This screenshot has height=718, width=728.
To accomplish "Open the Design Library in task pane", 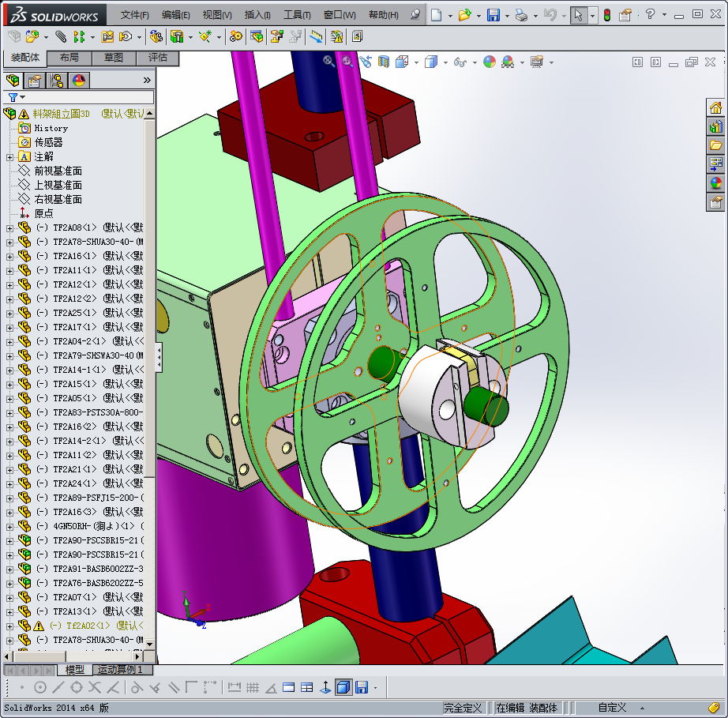I will click(x=715, y=126).
